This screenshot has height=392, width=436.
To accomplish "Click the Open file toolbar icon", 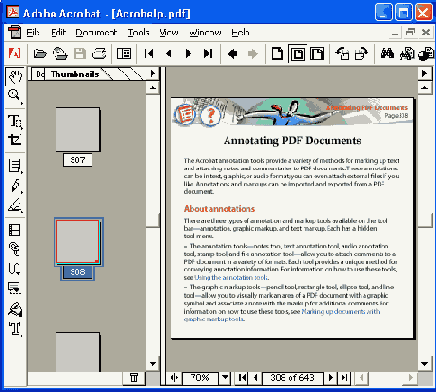I will (x=40, y=54).
